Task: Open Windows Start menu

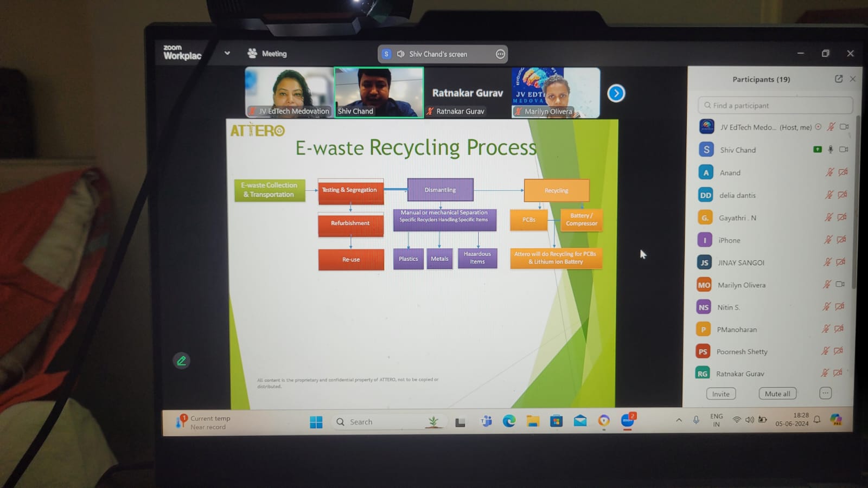Action: (316, 422)
